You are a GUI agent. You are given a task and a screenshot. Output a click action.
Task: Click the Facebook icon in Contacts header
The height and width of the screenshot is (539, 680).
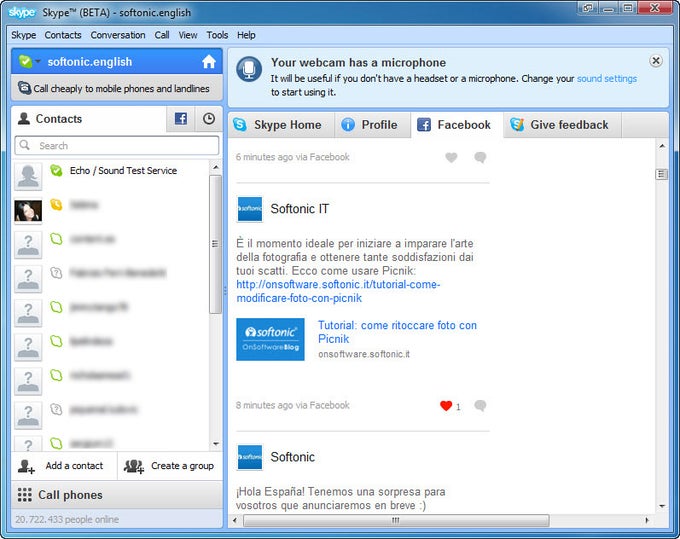[x=181, y=119]
